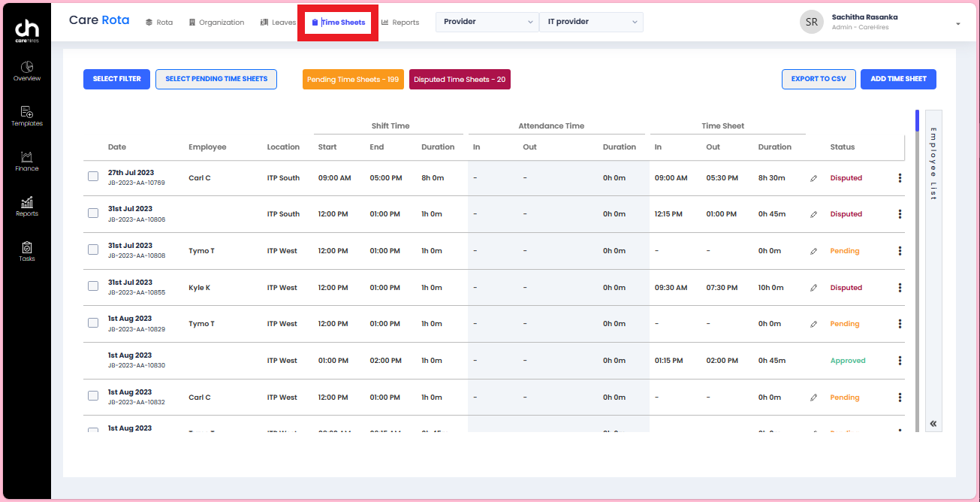This screenshot has height=502, width=980.
Task: Check the row for JB-2023-AA-10855
Action: click(92, 286)
